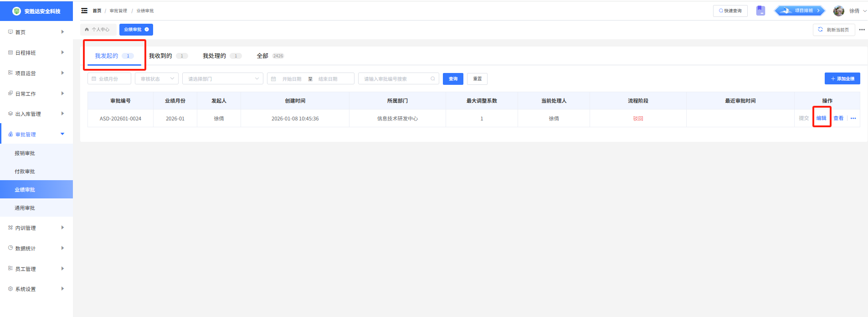
Task: Click the refresh icon beside 刷新当前页
Action: point(820,29)
